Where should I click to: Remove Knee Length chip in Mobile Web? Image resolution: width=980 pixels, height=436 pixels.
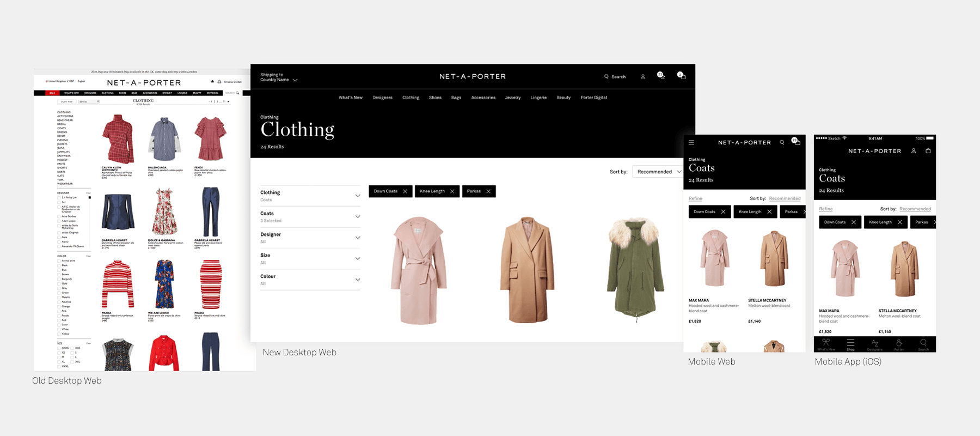tap(769, 211)
